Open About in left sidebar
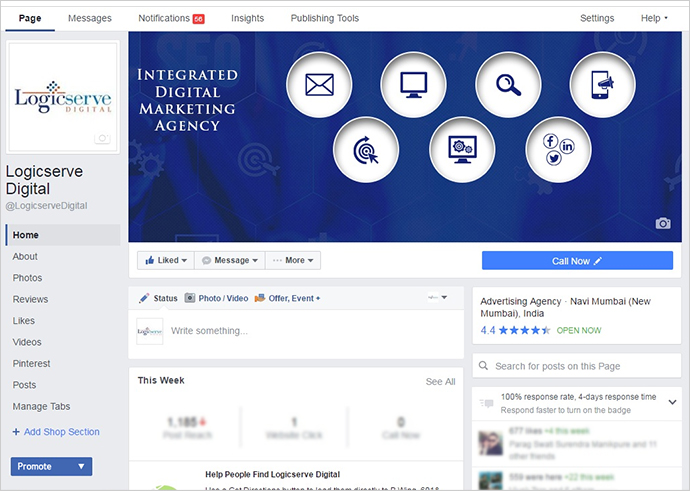 click(x=25, y=256)
